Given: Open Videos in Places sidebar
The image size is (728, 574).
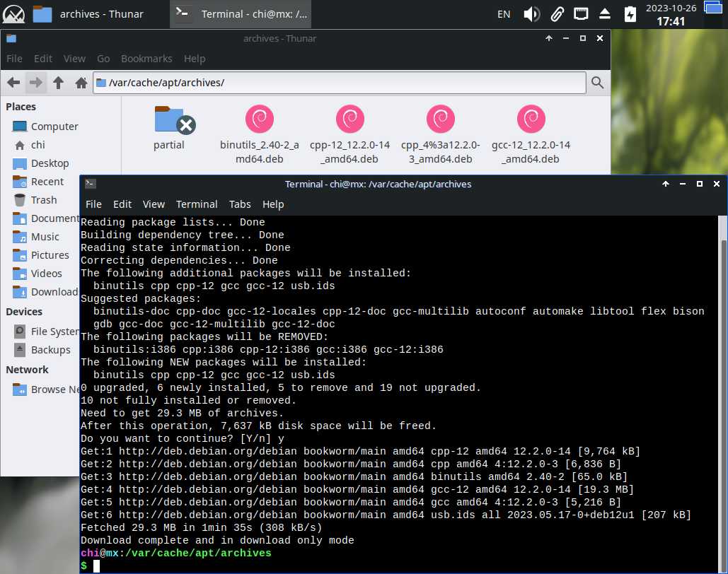Looking at the screenshot, I should [37, 274].
